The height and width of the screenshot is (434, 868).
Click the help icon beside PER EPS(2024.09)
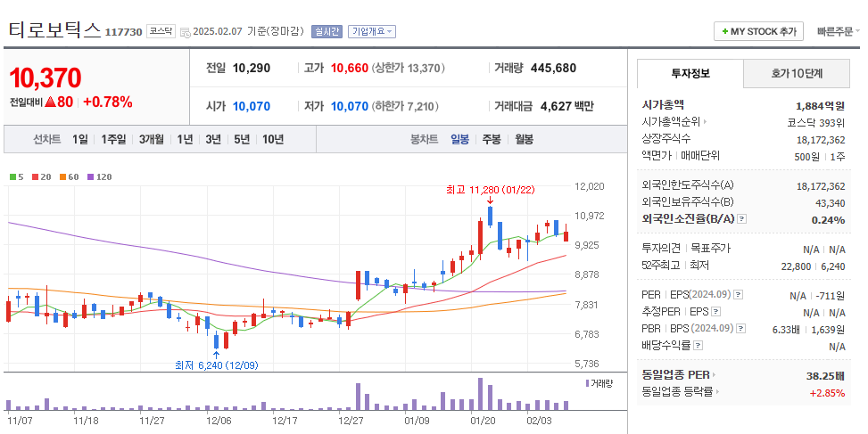click(739, 295)
